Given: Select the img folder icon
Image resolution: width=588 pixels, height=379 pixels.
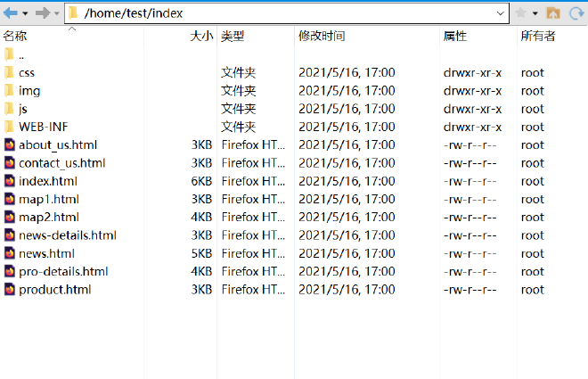Looking at the screenshot, I should (x=9, y=90).
